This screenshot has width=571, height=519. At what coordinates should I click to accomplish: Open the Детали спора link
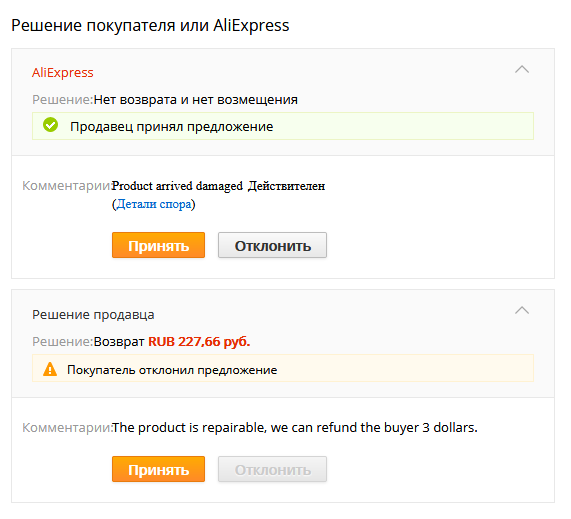(x=153, y=204)
